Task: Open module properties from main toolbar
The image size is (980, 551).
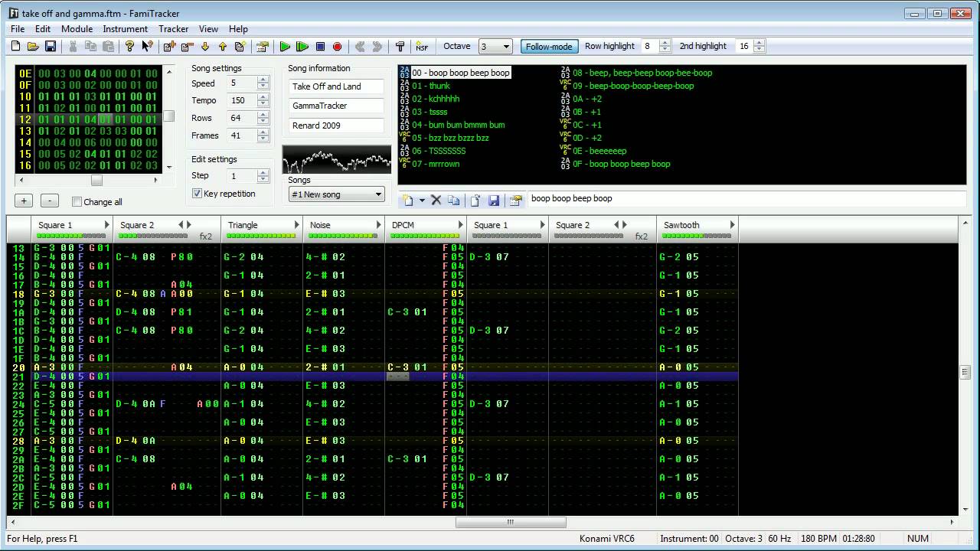Action: point(262,47)
